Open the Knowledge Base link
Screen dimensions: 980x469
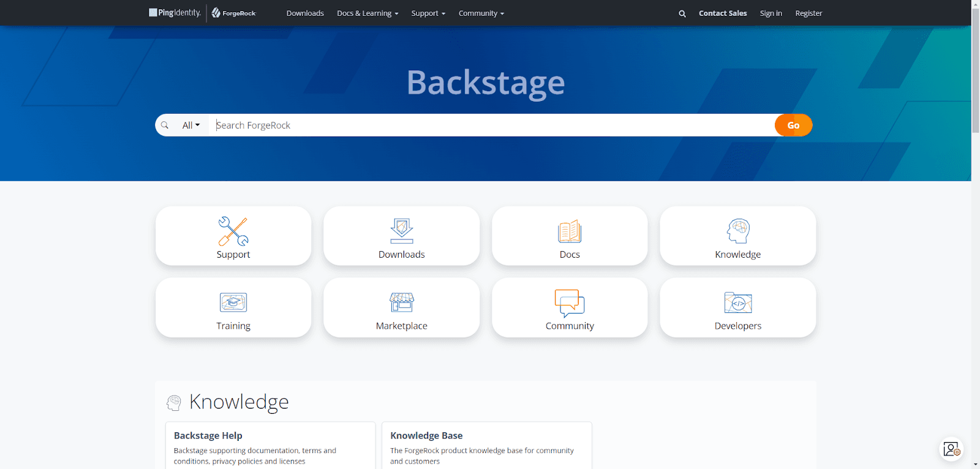426,435
